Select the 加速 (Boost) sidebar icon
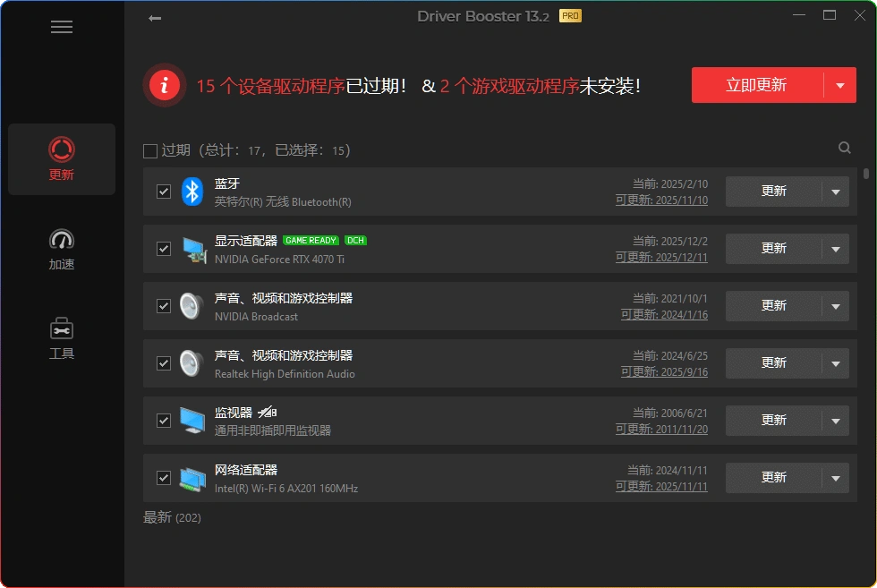877x588 pixels. pos(61,248)
